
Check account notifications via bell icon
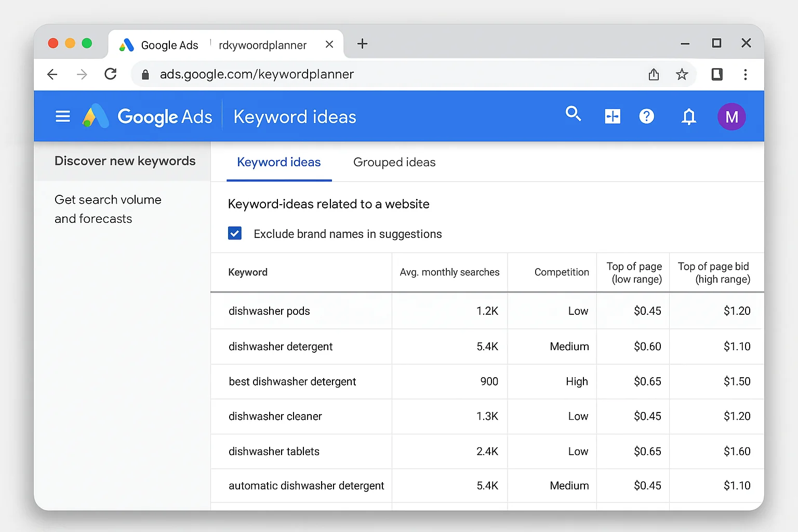pyautogui.click(x=688, y=116)
